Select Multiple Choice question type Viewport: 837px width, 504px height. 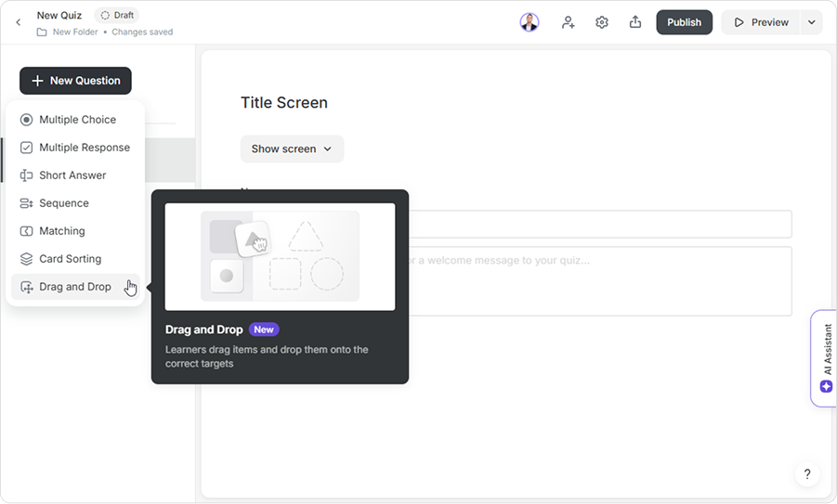point(77,120)
